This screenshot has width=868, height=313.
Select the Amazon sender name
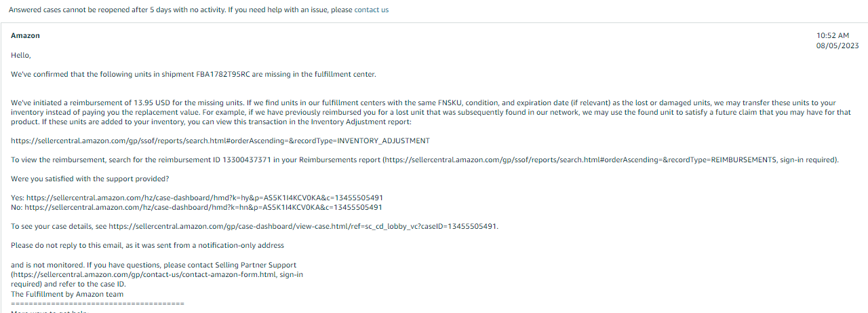click(x=26, y=35)
